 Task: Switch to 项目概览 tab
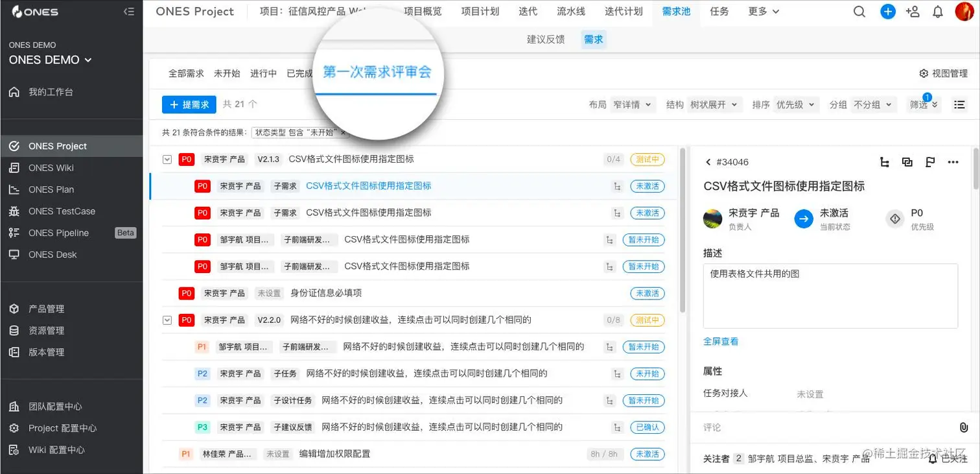(x=423, y=12)
